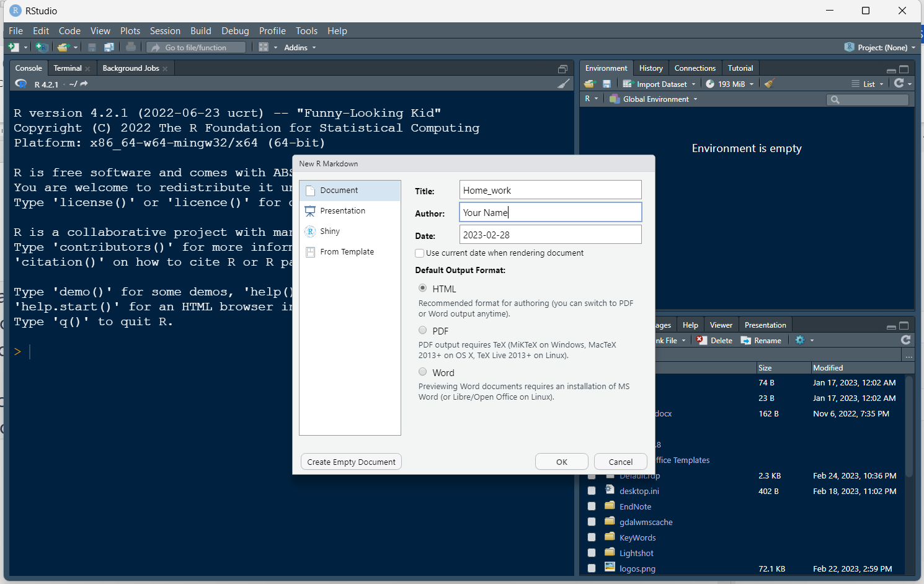This screenshot has height=584, width=924.
Task: Select From Template in dialog list
Action: [350, 252]
